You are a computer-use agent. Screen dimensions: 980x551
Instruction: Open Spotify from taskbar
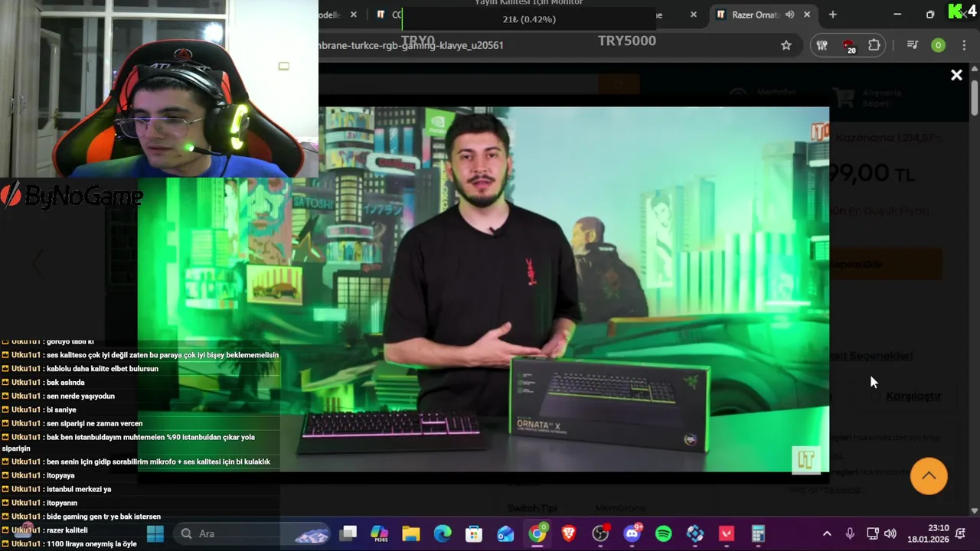click(x=664, y=533)
